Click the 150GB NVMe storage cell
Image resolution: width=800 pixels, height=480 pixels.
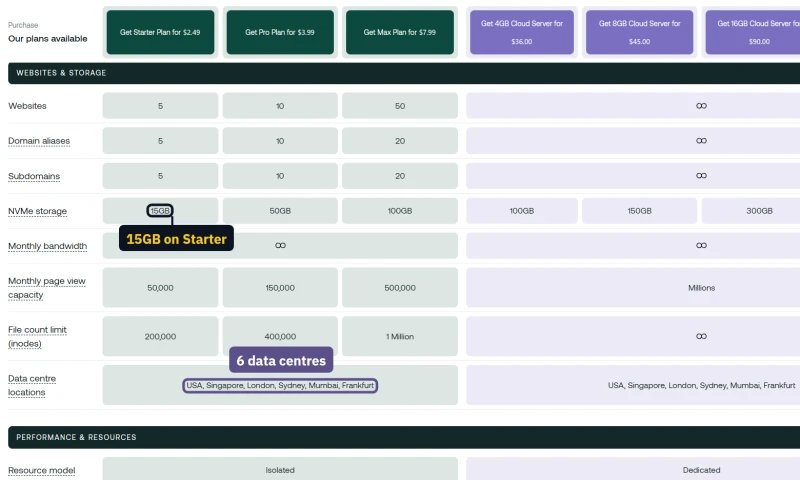click(639, 211)
